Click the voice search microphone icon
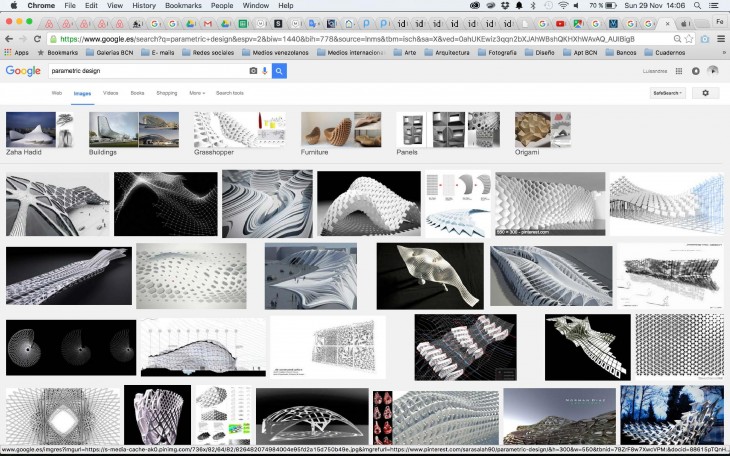 [265, 71]
